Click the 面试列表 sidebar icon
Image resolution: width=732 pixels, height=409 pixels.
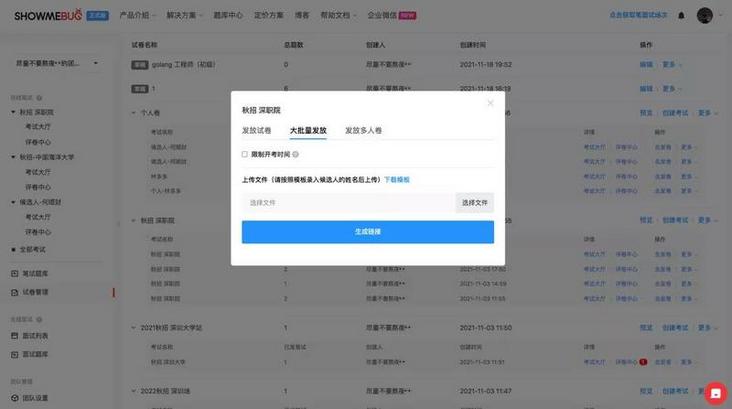pos(14,336)
